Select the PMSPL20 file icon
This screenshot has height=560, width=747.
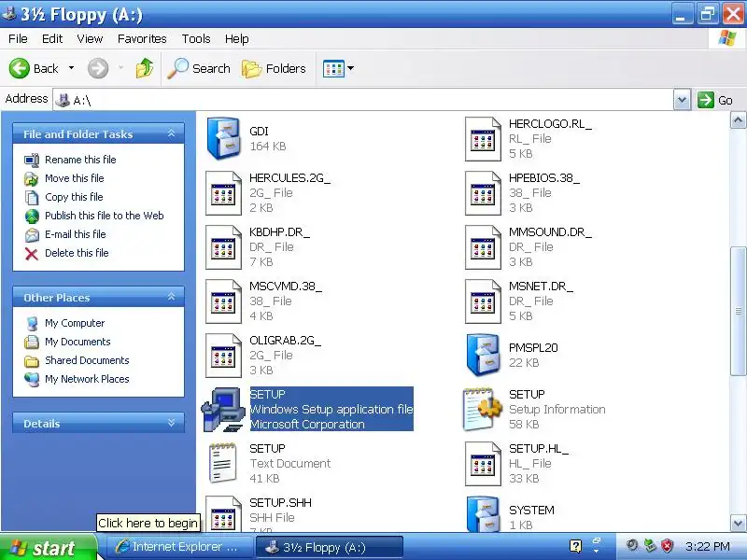483,355
